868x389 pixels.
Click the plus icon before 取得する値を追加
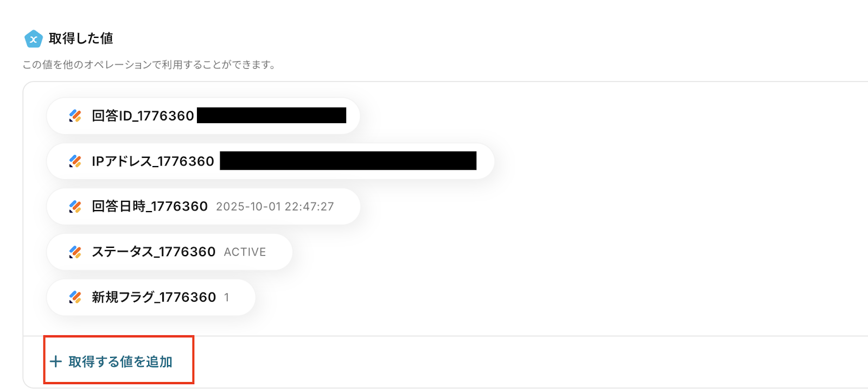pos(55,361)
